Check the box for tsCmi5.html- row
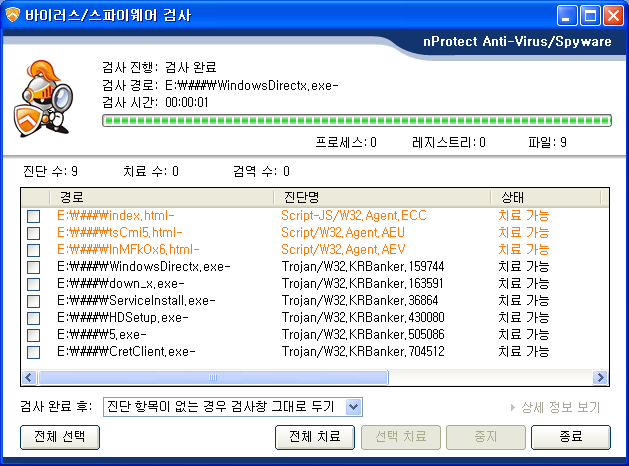The width and height of the screenshot is (629, 466). [33, 233]
